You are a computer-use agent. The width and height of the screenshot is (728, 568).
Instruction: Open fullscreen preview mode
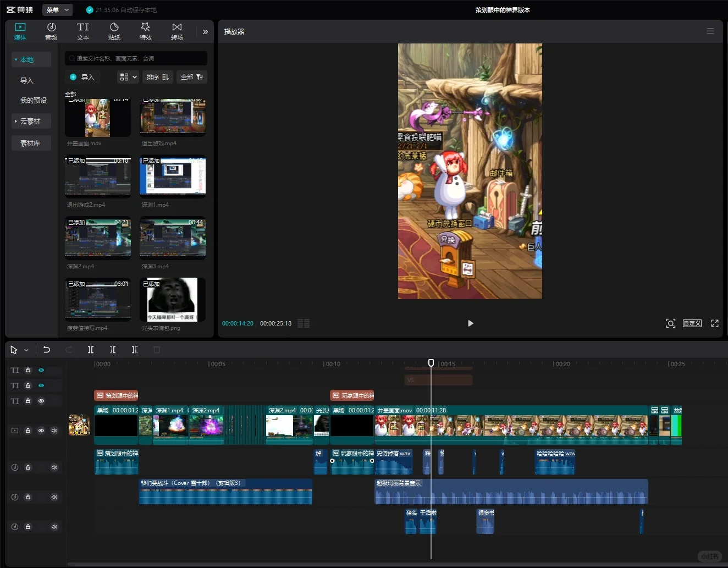(715, 323)
